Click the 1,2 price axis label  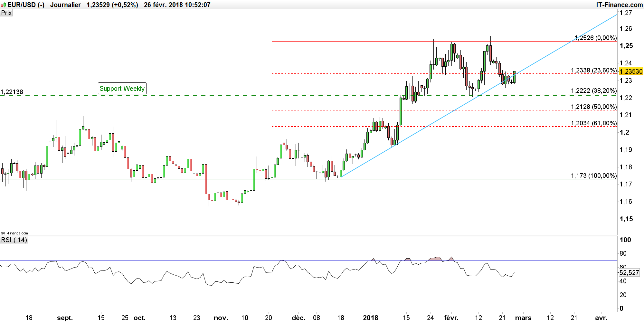624,132
